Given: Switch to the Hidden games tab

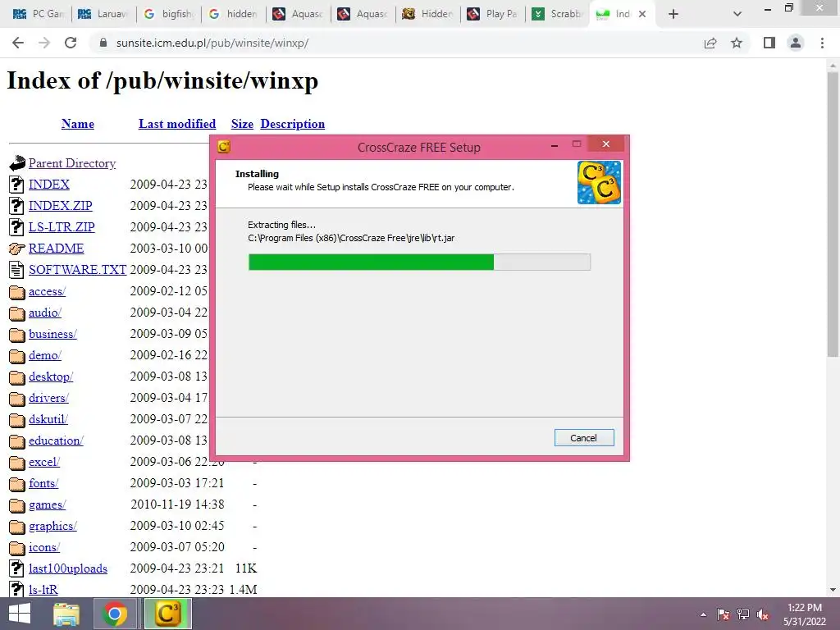Looking at the screenshot, I should [427, 14].
